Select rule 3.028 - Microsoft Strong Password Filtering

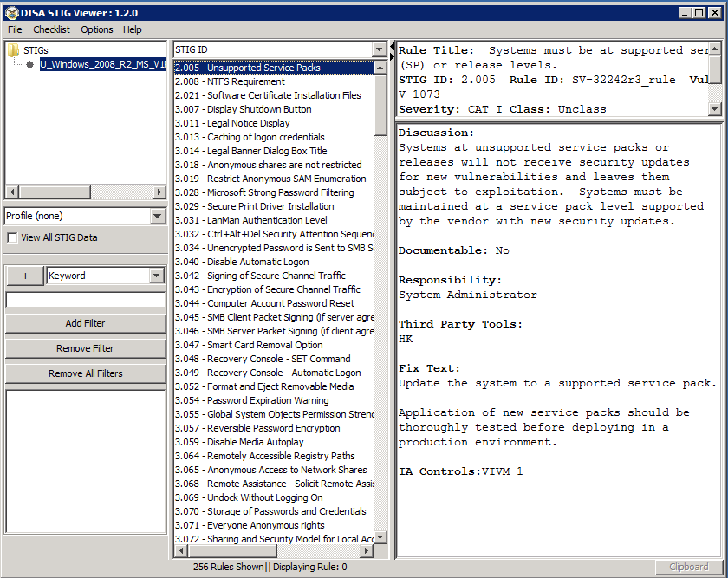274,192
